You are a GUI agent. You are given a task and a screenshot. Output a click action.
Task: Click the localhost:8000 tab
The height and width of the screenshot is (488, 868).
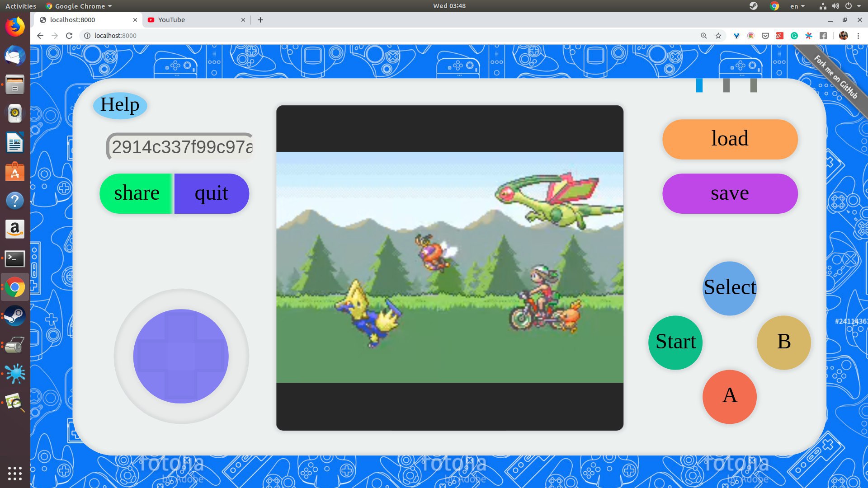coord(88,20)
